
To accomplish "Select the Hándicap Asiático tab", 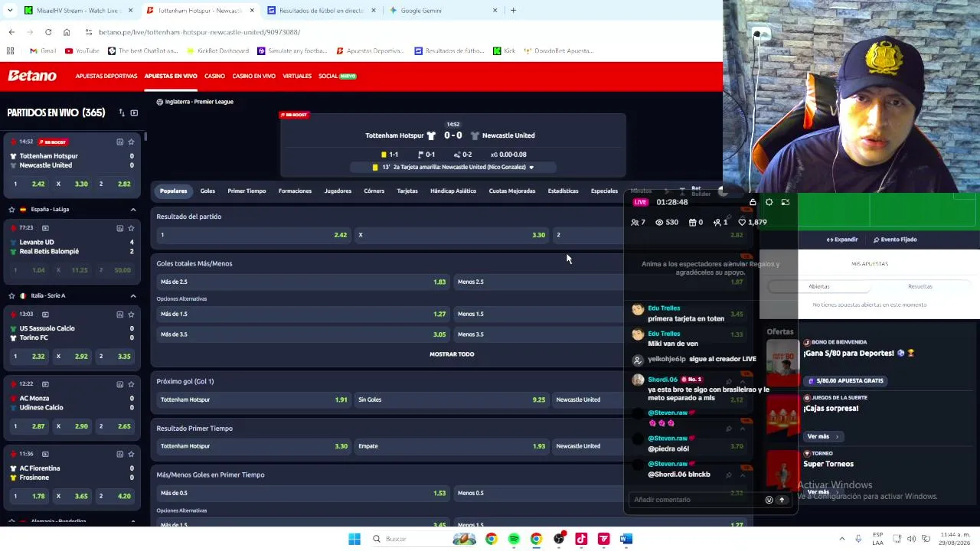I will 453,191.
